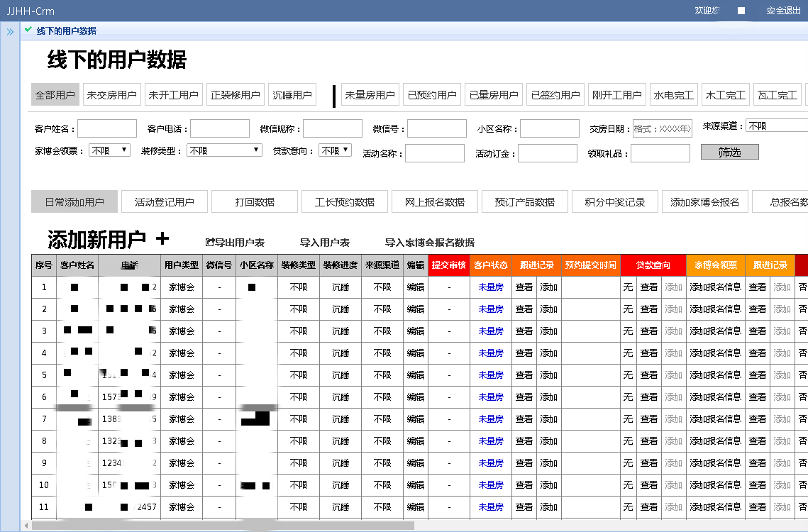Image resolution: width=808 pixels, height=532 pixels.
Task: Open the 装修类型 dropdown list
Action: tap(225, 150)
